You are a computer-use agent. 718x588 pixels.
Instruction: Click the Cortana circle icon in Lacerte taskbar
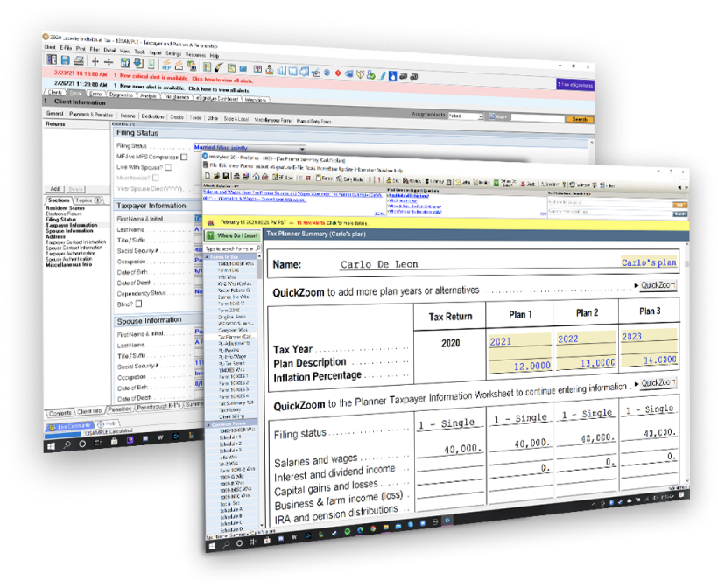coord(82,444)
